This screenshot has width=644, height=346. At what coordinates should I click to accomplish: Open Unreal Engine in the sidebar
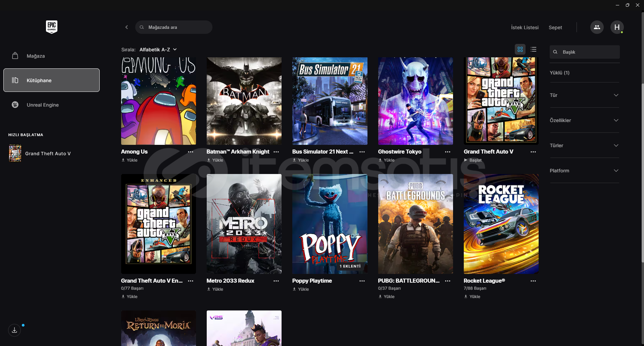pos(51,105)
